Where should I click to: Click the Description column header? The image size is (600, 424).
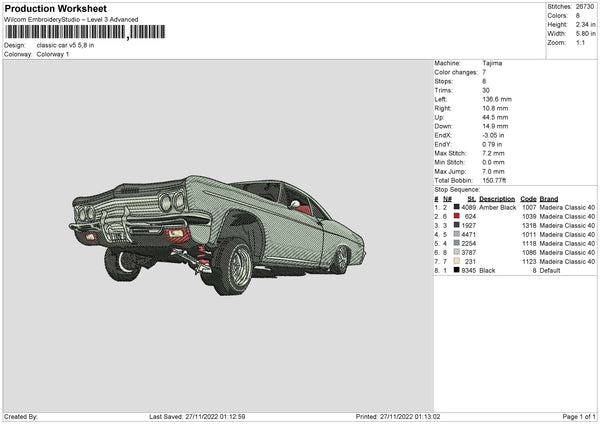497,198
